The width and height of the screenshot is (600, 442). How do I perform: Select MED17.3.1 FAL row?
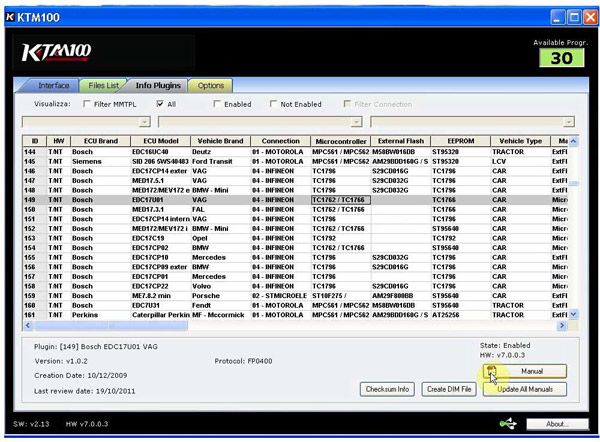(295, 209)
